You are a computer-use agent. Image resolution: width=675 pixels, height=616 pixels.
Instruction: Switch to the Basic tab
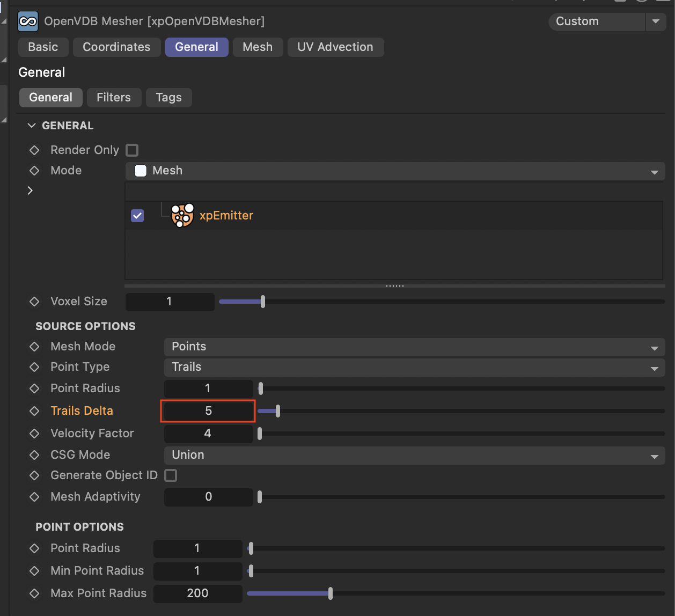pos(43,47)
